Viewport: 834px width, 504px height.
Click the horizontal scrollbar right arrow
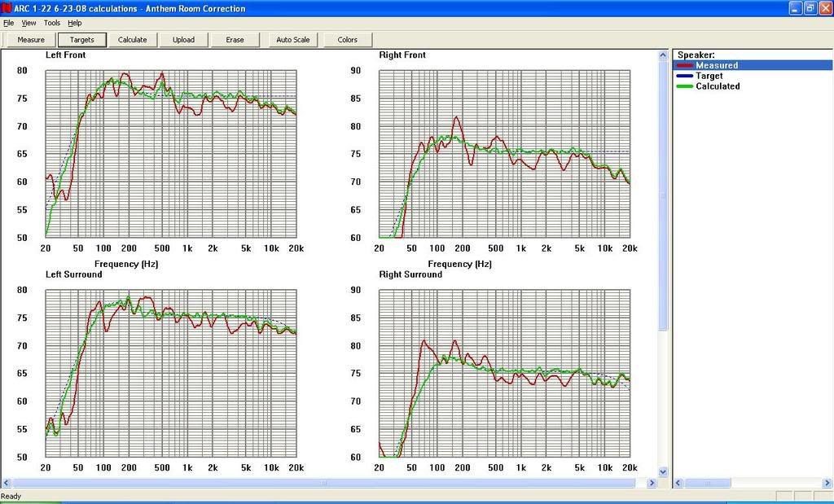[652, 482]
